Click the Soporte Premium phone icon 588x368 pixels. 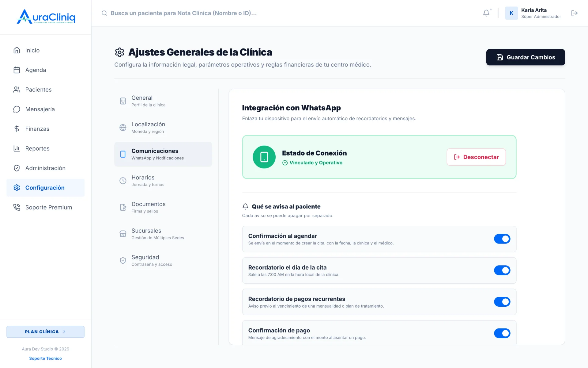[x=17, y=207]
